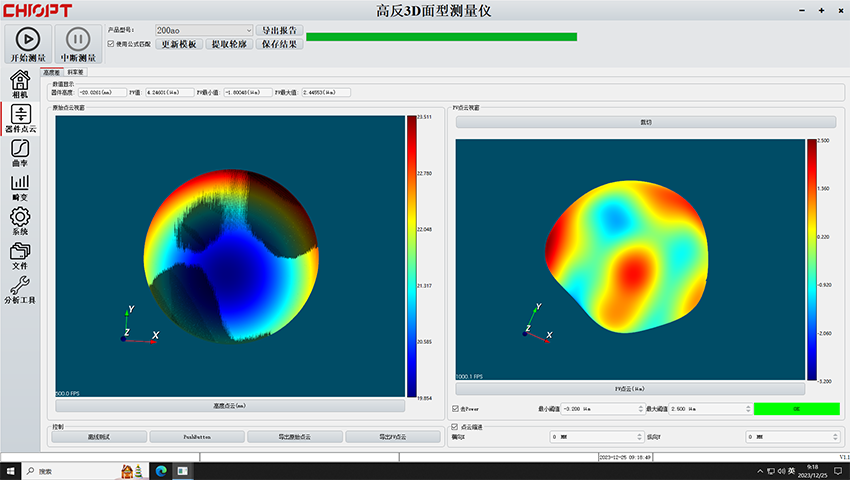Open the 分析工具 wrench icon

20,287
